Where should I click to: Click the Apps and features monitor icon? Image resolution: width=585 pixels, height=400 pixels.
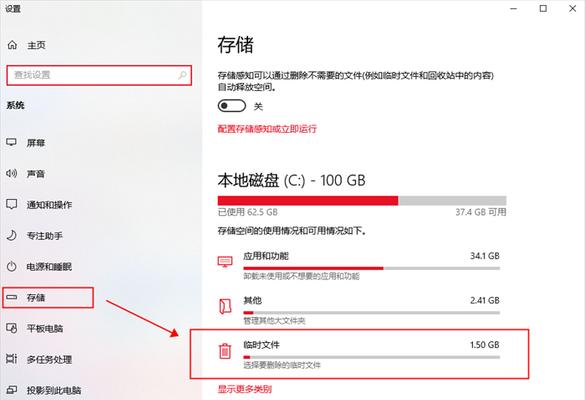tap(225, 261)
